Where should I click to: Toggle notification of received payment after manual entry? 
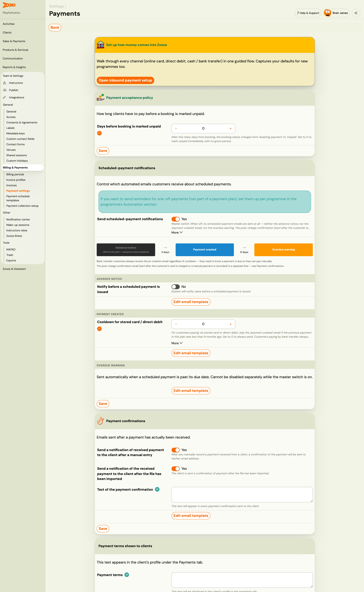(176, 450)
